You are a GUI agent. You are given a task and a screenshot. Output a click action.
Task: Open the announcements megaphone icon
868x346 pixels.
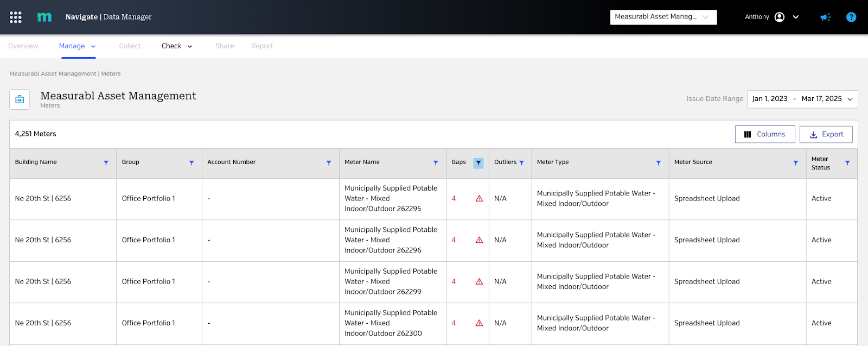[x=825, y=17]
